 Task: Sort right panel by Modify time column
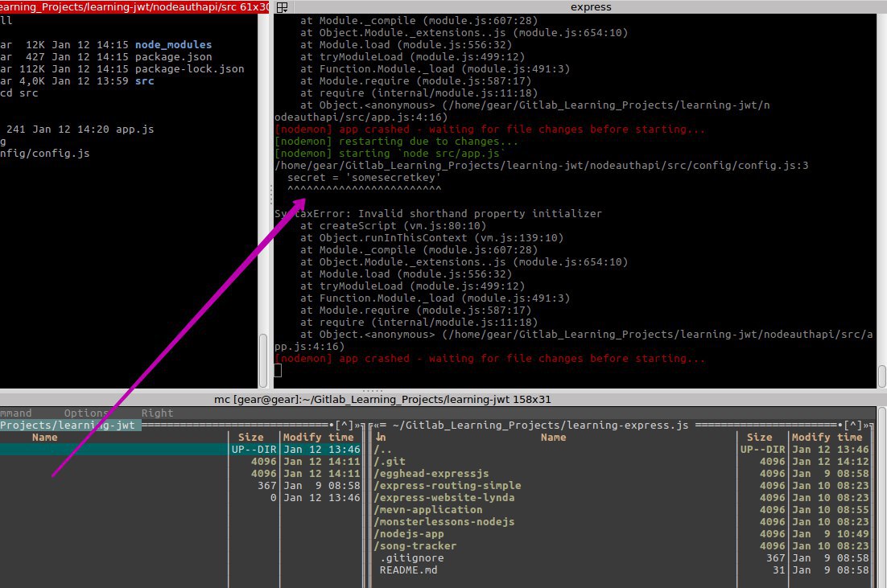[827, 437]
